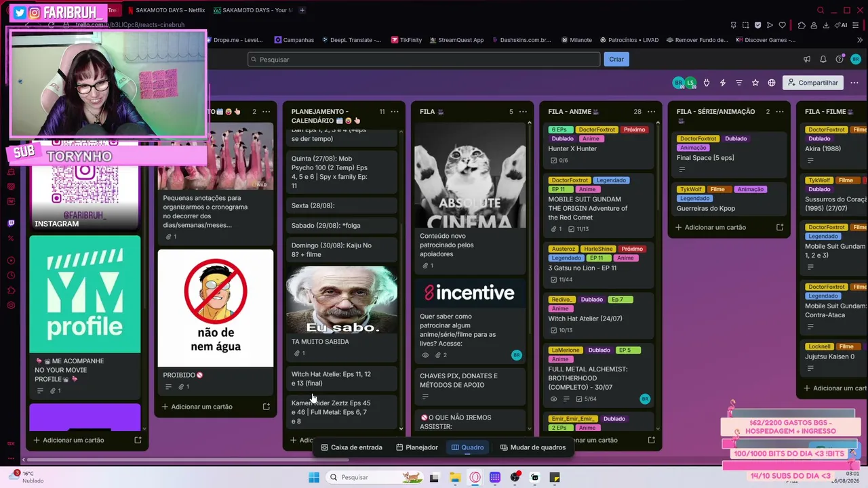Open the Task View icon on the taskbar
This screenshot has height=488, width=868.
(x=434, y=477)
